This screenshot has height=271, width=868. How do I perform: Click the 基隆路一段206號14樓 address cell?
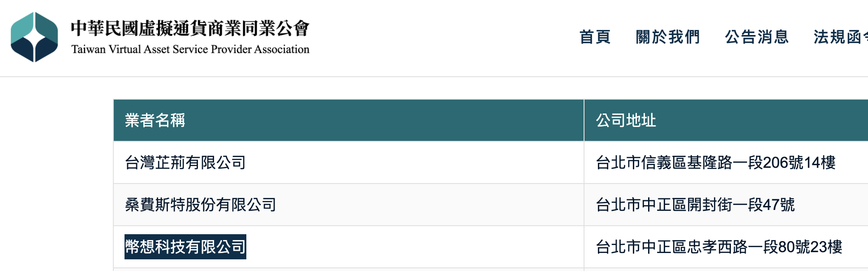[x=715, y=162]
